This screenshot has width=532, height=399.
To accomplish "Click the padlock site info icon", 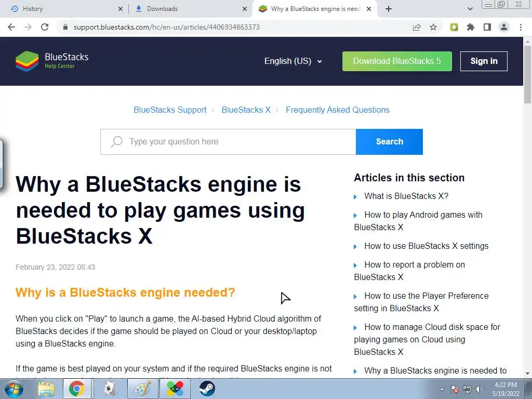I will coord(65,27).
